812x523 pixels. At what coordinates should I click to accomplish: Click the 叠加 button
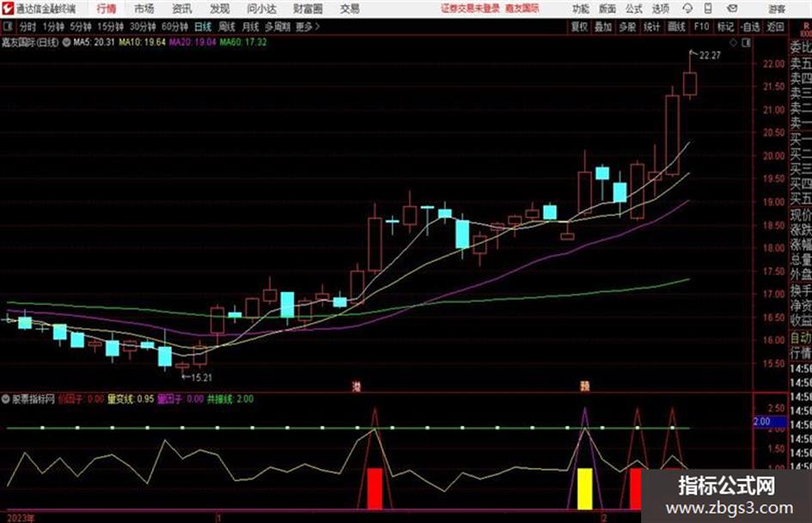tap(603, 27)
